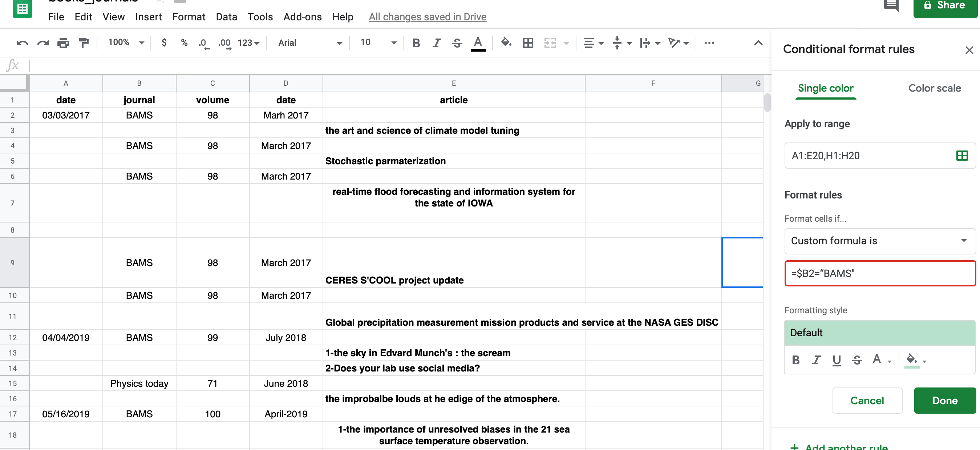This screenshot has width=980, height=450.
Task: Click the merge cells icon
Action: tap(550, 43)
